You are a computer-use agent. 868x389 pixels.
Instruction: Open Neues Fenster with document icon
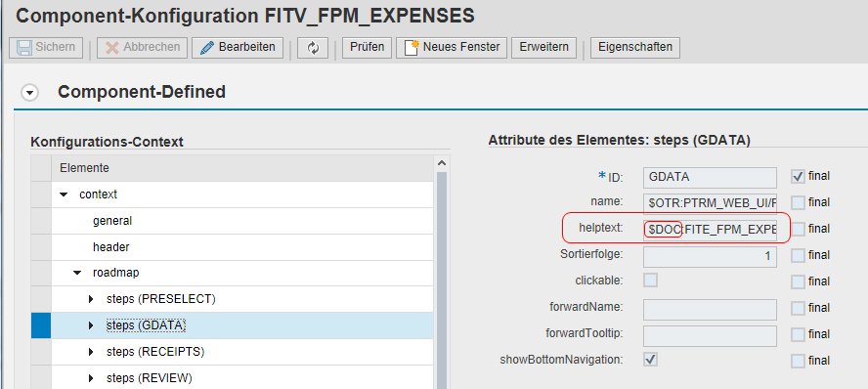click(x=453, y=48)
